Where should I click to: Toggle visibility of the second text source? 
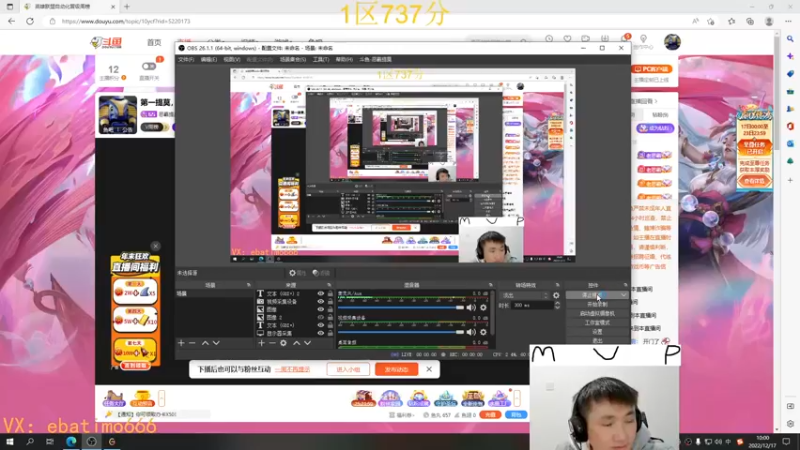point(320,325)
